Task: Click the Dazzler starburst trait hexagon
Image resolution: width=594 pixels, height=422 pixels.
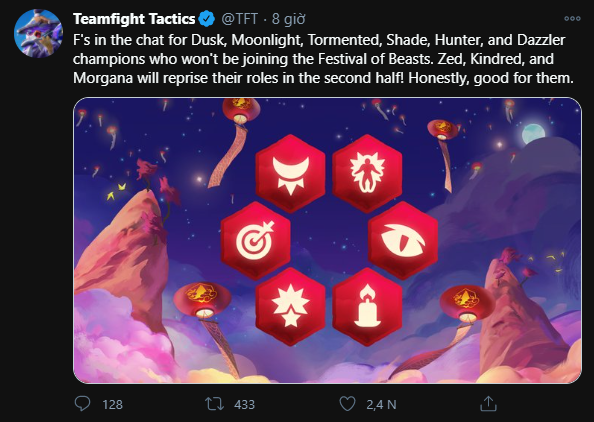Action: tap(291, 306)
